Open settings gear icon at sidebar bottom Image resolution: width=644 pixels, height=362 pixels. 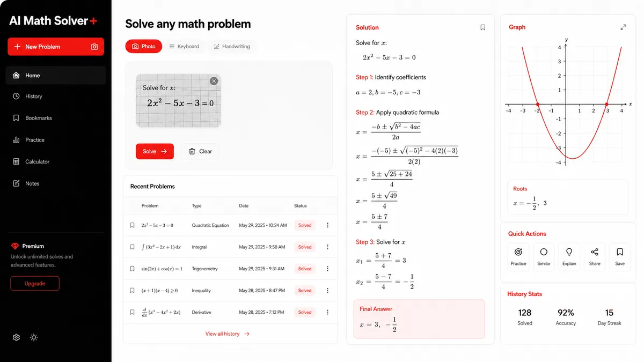(17, 337)
